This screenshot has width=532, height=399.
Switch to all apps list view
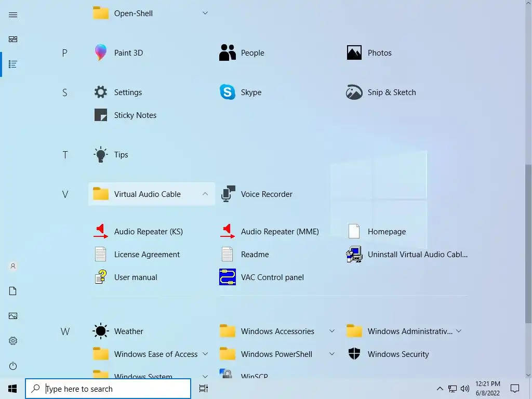13,64
